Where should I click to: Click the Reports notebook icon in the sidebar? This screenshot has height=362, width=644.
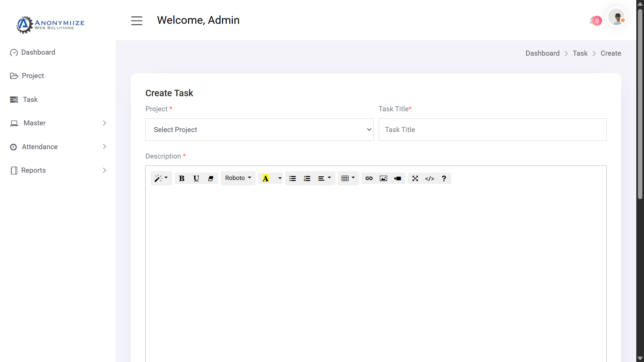tap(14, 171)
